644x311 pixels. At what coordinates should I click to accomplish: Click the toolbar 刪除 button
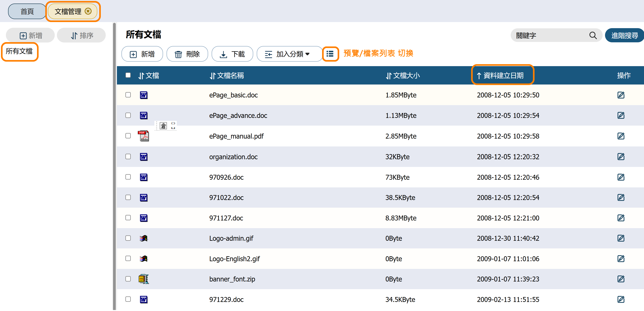tap(187, 54)
